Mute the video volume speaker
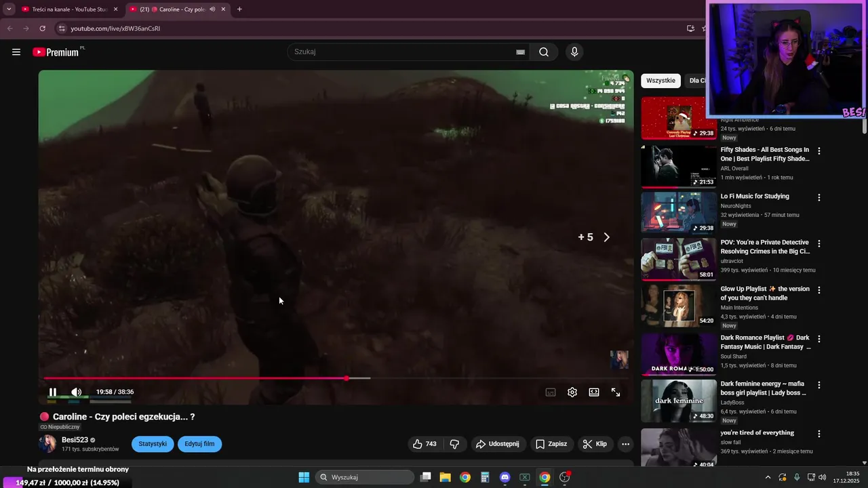Viewport: 868px width, 488px height. tap(76, 392)
